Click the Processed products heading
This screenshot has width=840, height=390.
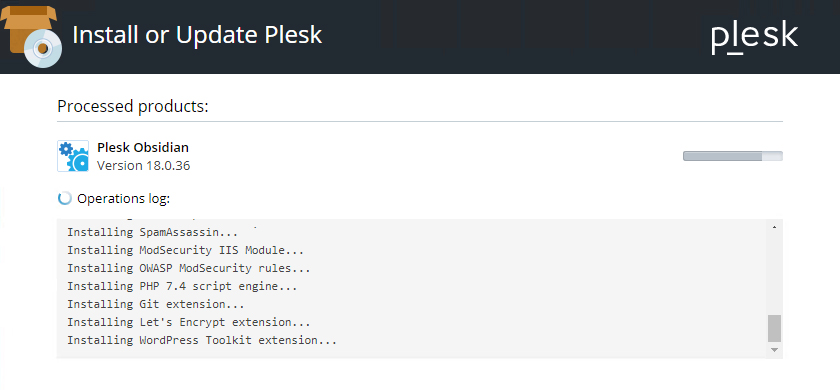pos(133,106)
